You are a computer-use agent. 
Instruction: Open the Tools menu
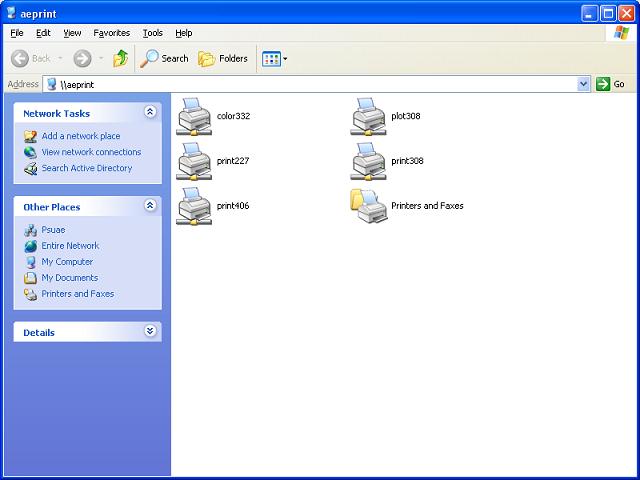click(x=153, y=33)
